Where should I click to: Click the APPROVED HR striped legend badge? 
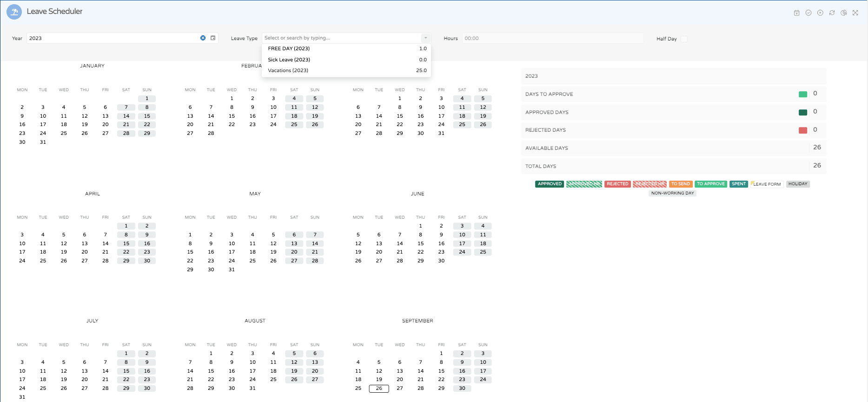pos(584,184)
